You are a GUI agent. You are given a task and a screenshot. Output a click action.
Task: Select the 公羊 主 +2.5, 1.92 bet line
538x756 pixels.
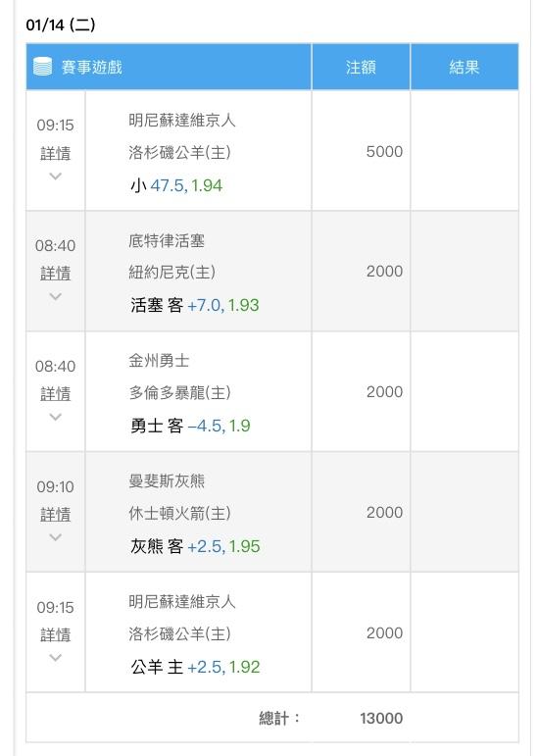(195, 667)
